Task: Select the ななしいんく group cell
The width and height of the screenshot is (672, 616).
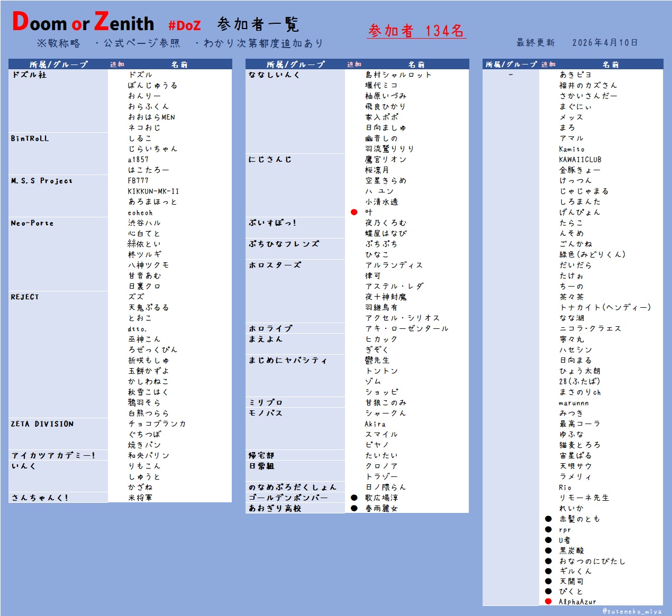Action: (295, 112)
